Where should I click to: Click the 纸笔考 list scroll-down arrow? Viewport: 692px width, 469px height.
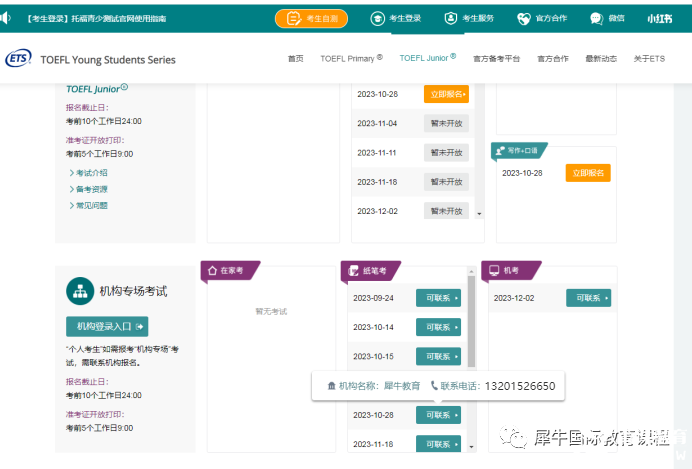(x=471, y=447)
